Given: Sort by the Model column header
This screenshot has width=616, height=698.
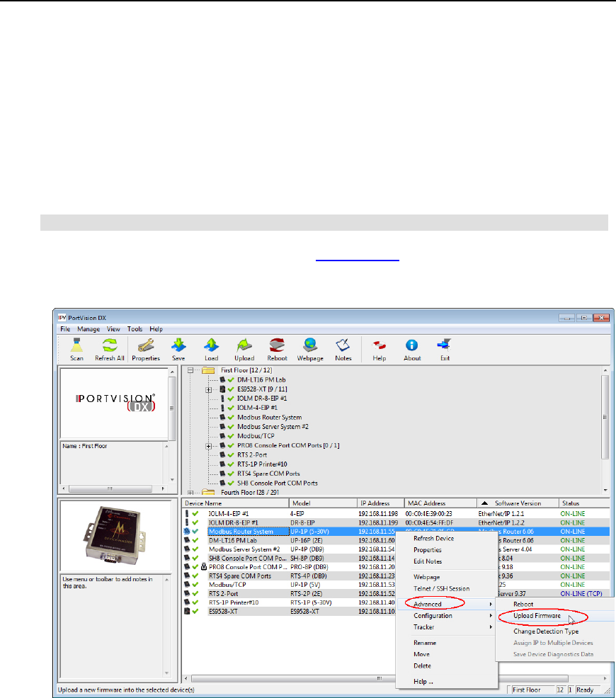Looking at the screenshot, I should point(323,503).
